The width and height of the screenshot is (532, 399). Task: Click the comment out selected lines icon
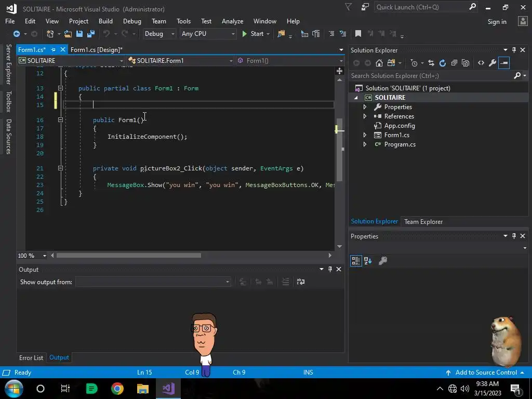coord(331,34)
